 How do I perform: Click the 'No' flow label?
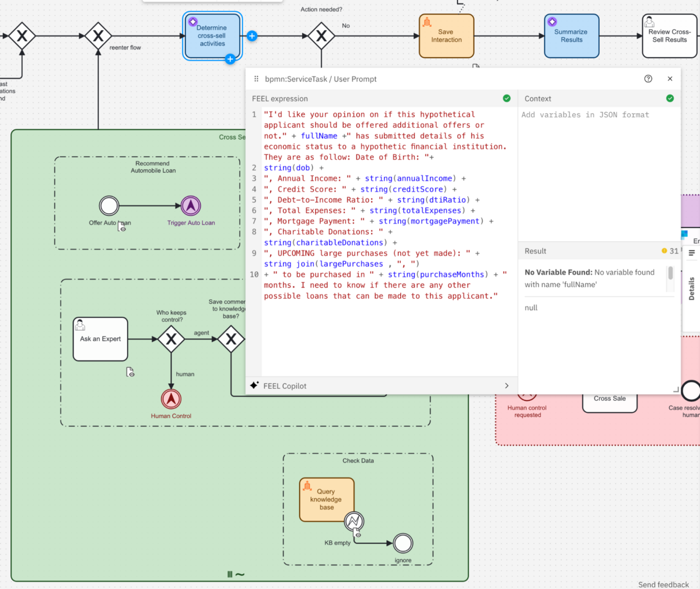[x=346, y=26]
